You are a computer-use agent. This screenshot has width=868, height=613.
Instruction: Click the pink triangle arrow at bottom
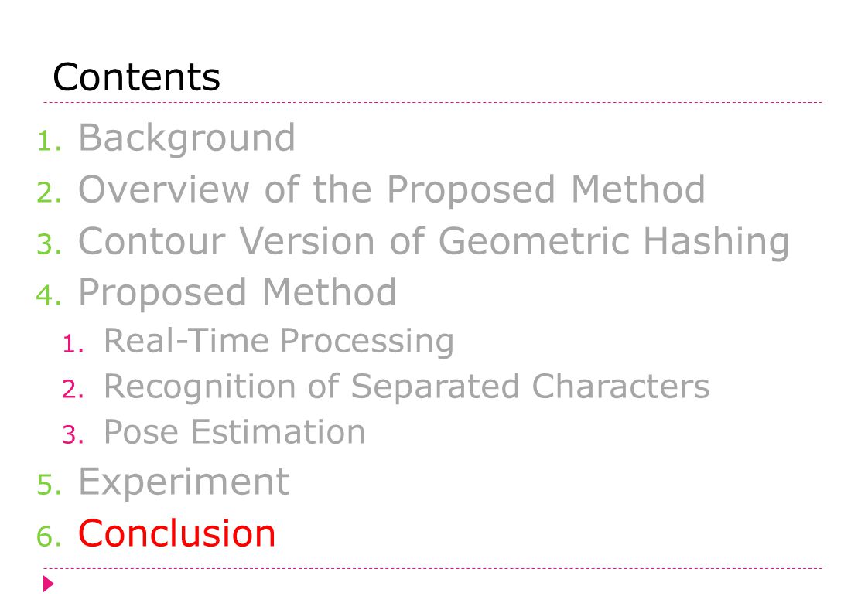pos(48,584)
